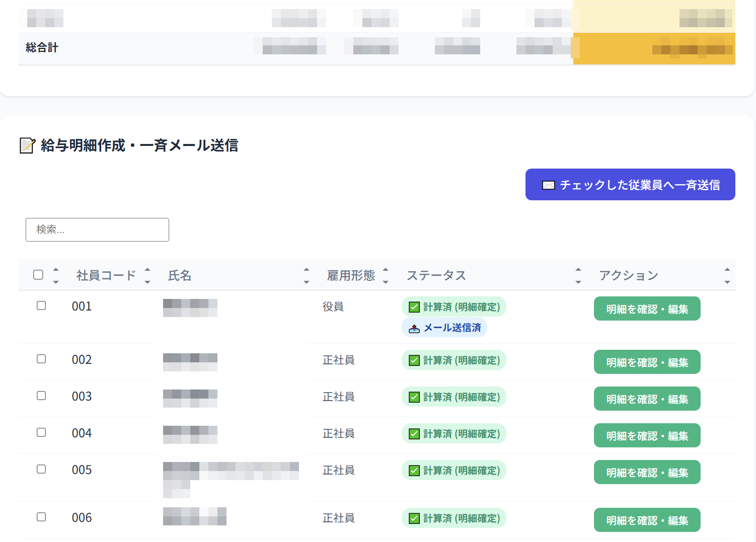756x542 pixels.
Task: Click the checkmark icon in row 004's status badge
Action: point(414,433)
